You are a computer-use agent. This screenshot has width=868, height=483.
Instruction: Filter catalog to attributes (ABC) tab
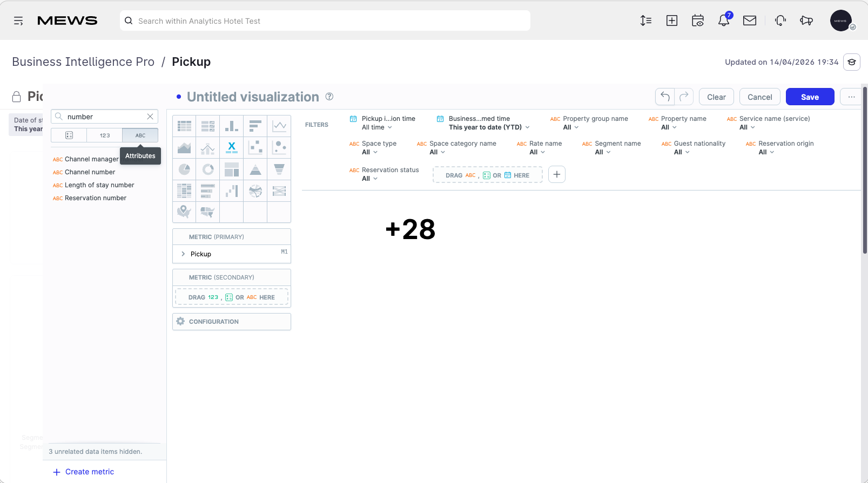point(140,135)
